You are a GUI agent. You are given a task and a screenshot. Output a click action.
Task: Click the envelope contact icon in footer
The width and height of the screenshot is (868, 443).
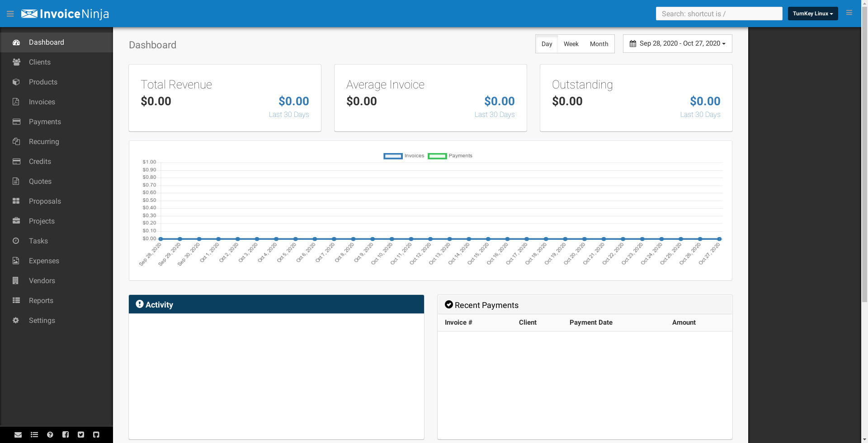click(18, 435)
